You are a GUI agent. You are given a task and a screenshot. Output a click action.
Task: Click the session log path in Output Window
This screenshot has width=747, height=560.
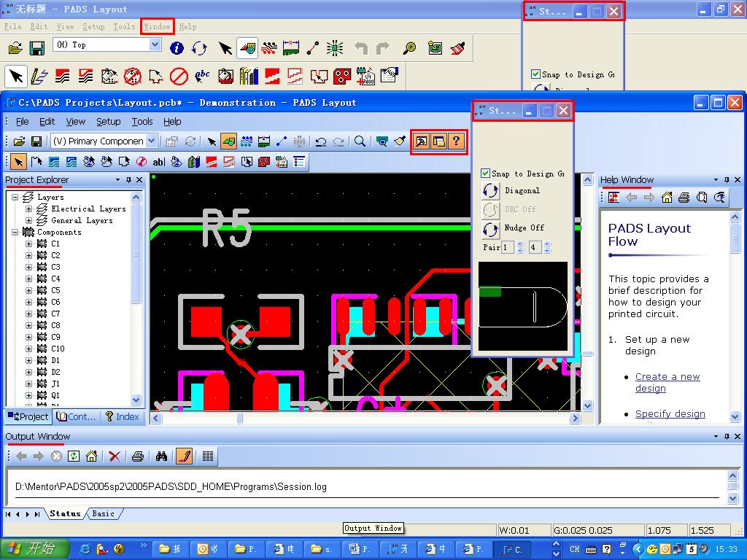pos(171,486)
